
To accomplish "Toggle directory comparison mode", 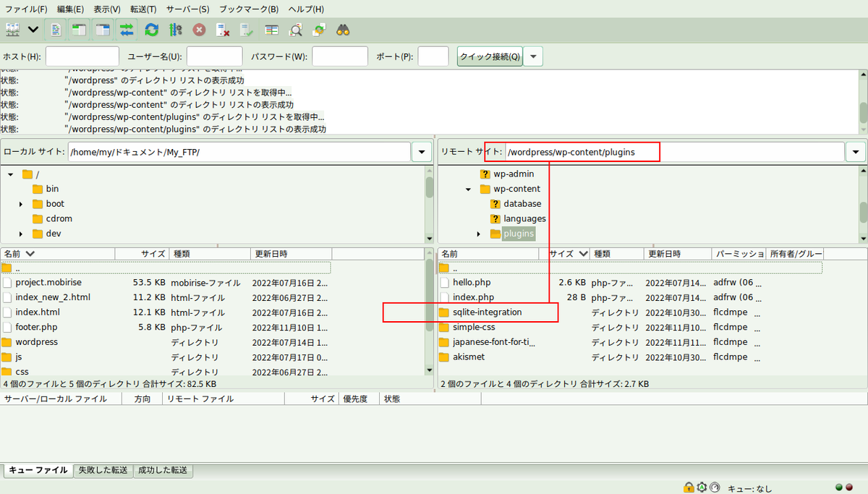I will pyautogui.click(x=295, y=30).
